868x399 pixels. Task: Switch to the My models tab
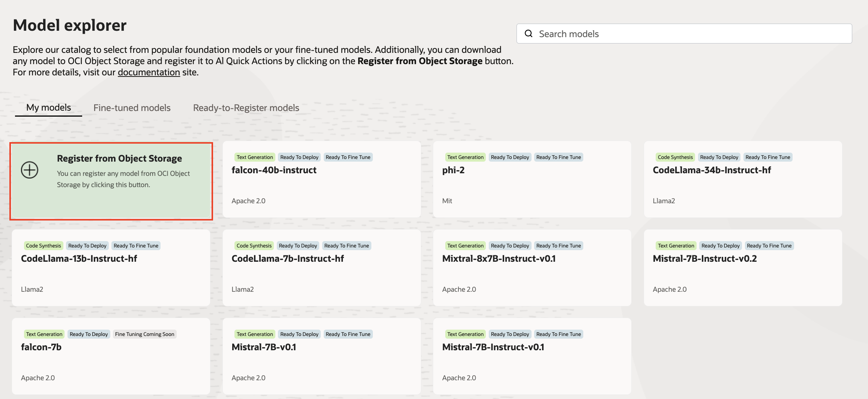coord(48,108)
